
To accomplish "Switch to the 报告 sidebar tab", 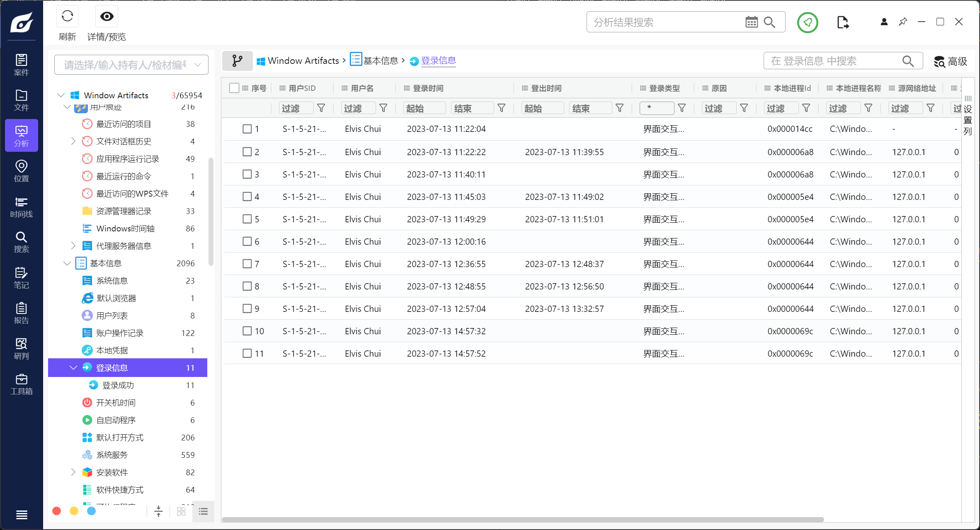I will tap(21, 313).
